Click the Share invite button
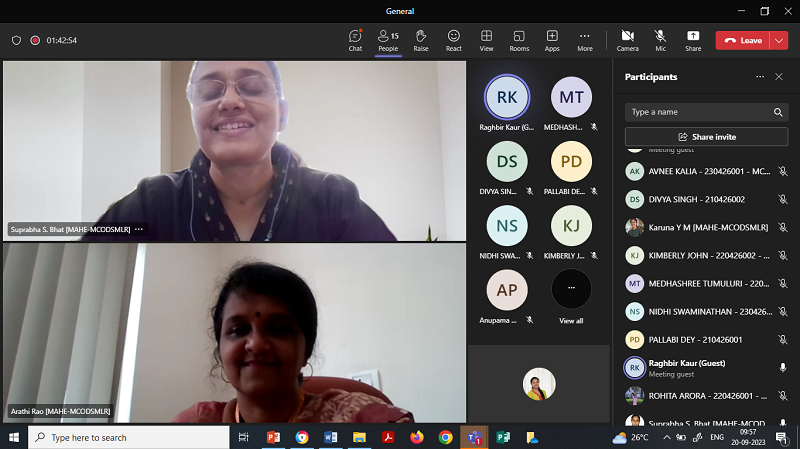This screenshot has width=800, height=449. [706, 136]
